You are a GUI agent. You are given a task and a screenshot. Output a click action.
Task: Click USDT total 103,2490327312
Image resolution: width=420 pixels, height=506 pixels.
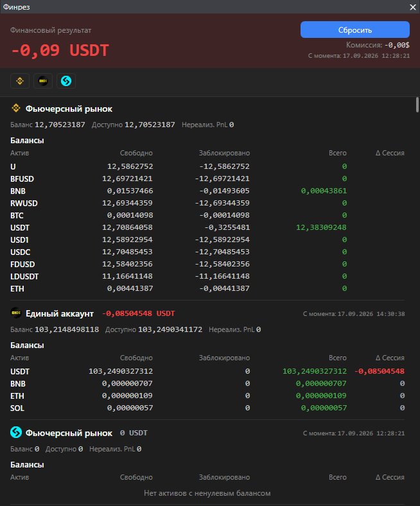(315, 371)
